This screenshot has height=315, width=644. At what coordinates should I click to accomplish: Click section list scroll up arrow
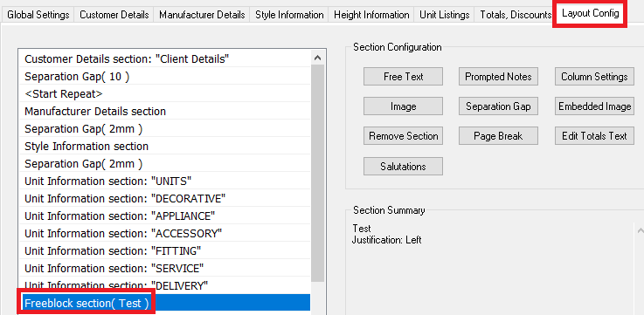click(317, 58)
